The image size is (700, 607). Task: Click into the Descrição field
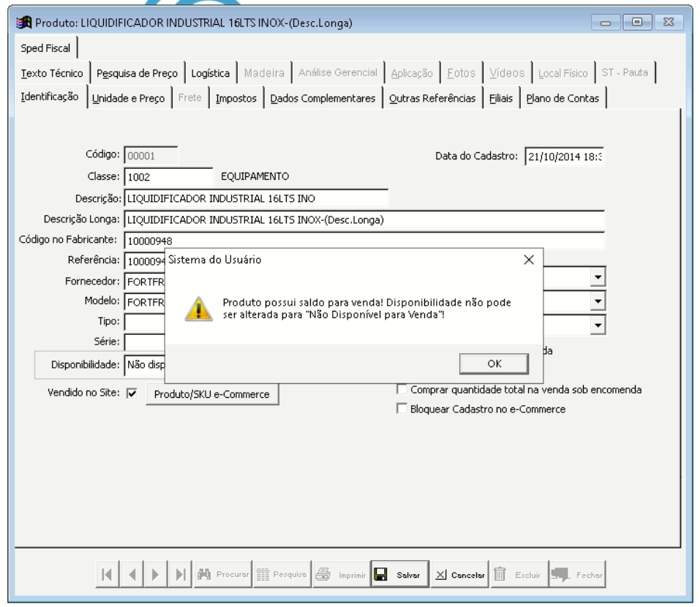click(x=256, y=198)
